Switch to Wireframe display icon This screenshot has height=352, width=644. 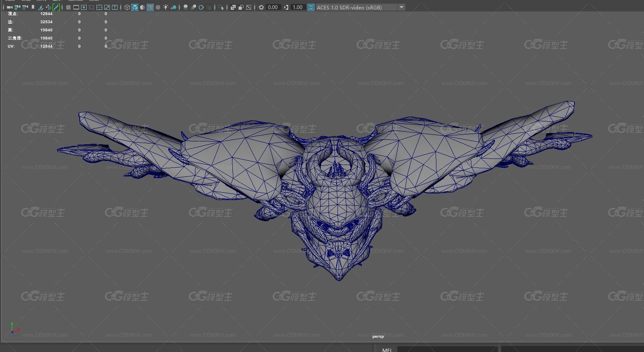(127, 7)
